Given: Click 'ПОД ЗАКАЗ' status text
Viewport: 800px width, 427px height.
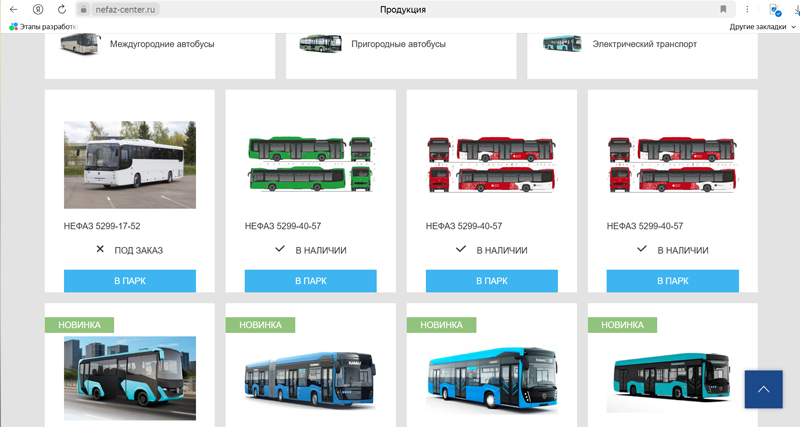Looking at the screenshot, I should point(138,250).
